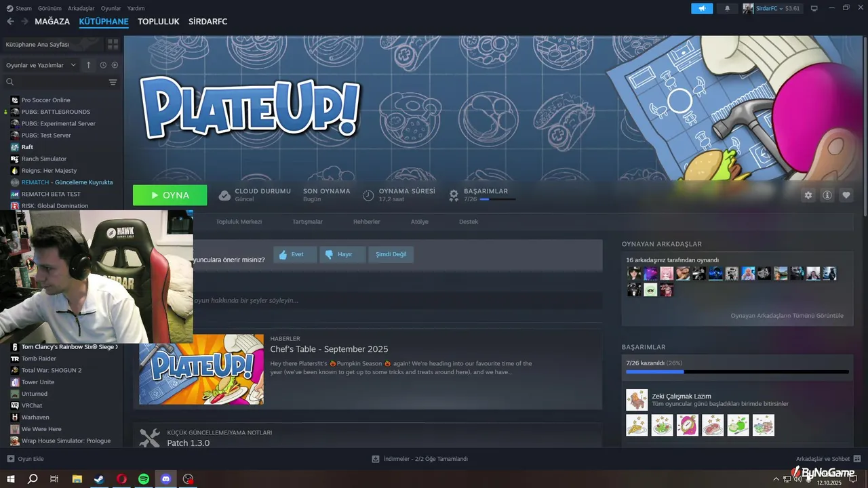Click the recent clock icon in library filter

tap(103, 65)
